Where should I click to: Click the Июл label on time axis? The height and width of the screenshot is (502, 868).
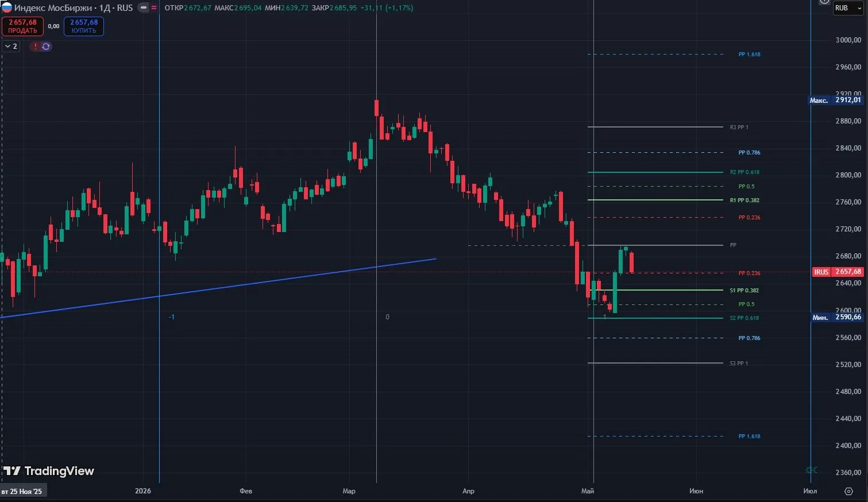tap(810, 491)
